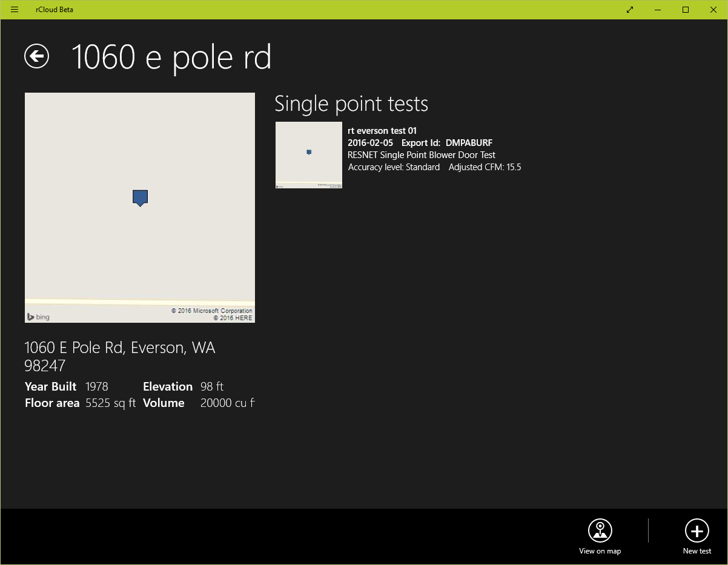Click Elevation value 98 ft

212,386
